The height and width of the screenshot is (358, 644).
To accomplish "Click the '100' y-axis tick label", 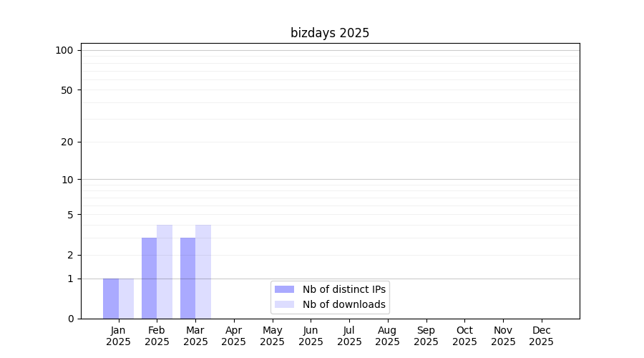I will [x=64, y=50].
